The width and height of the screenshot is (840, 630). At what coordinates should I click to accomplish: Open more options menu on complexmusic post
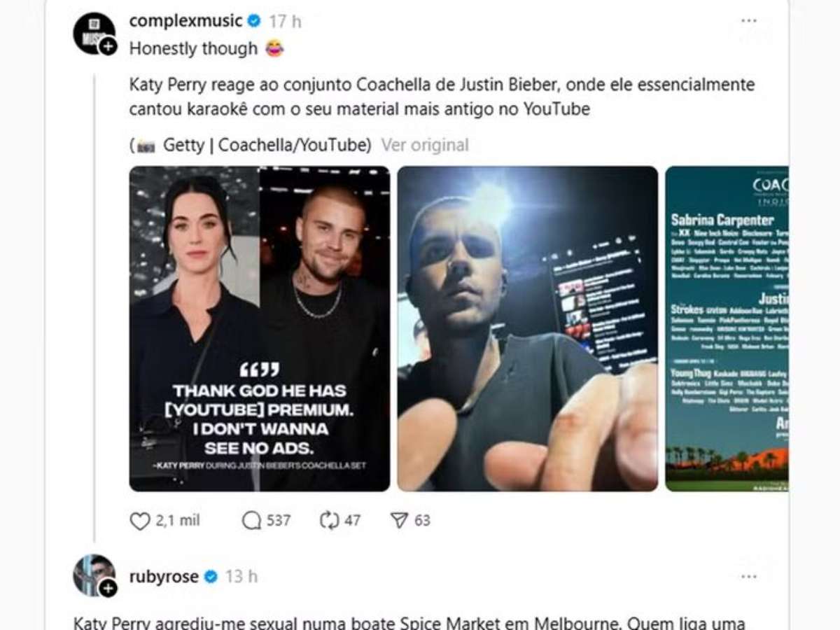[x=749, y=21]
